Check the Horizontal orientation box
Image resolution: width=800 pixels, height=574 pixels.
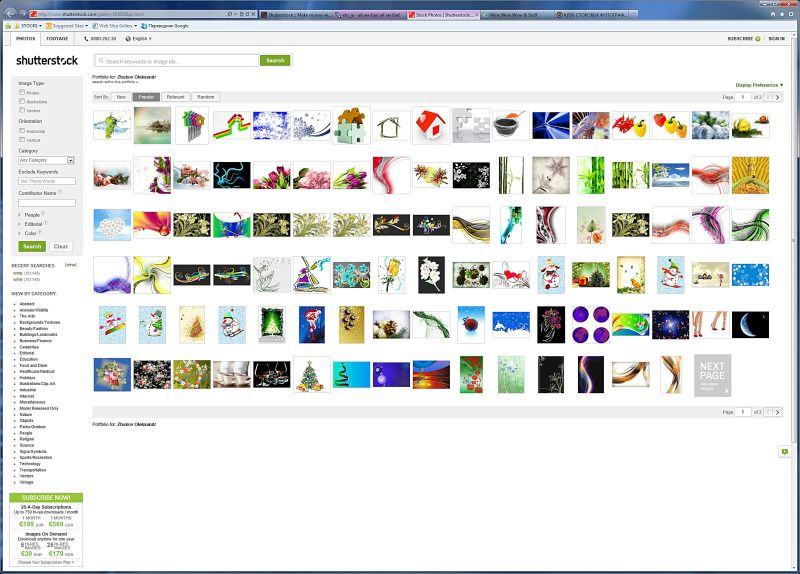[22, 131]
